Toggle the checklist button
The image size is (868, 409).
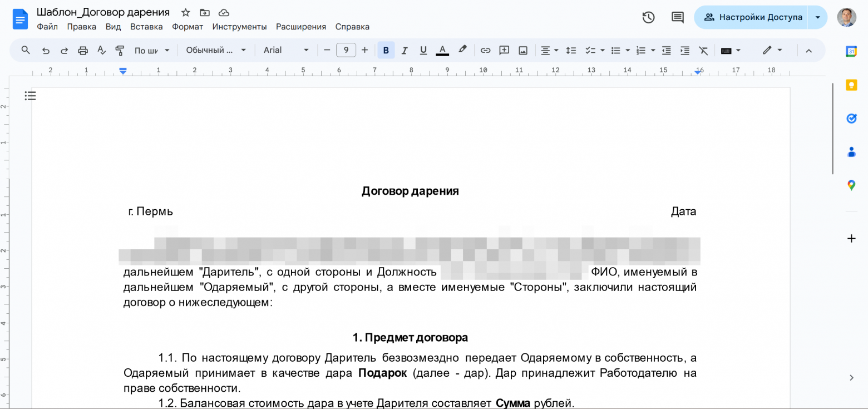[x=590, y=50]
